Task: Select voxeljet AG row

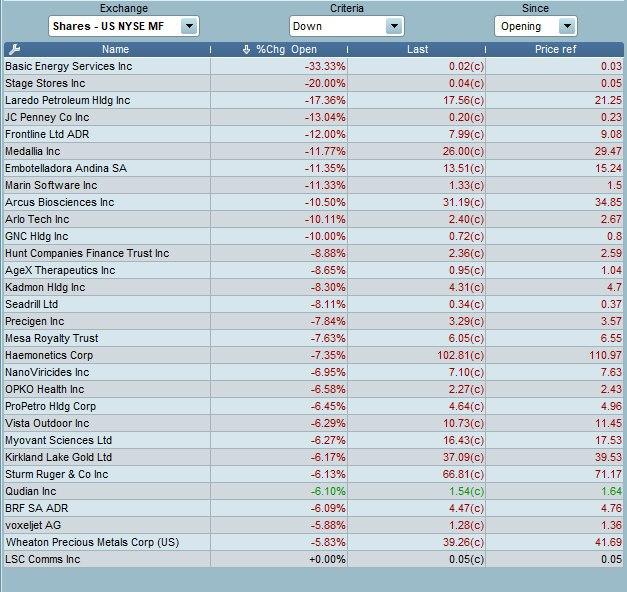Action: (x=314, y=525)
